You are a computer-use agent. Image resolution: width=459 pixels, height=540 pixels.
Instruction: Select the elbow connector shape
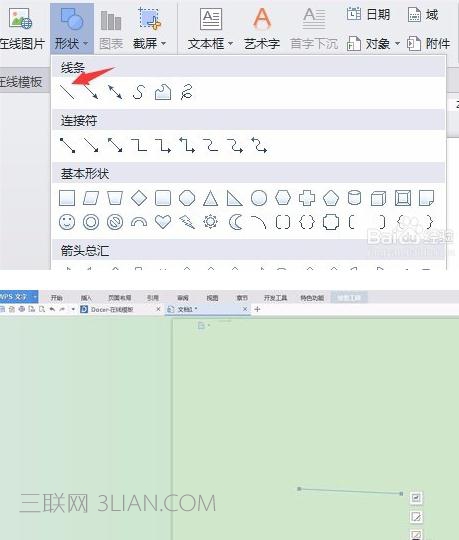pos(139,145)
